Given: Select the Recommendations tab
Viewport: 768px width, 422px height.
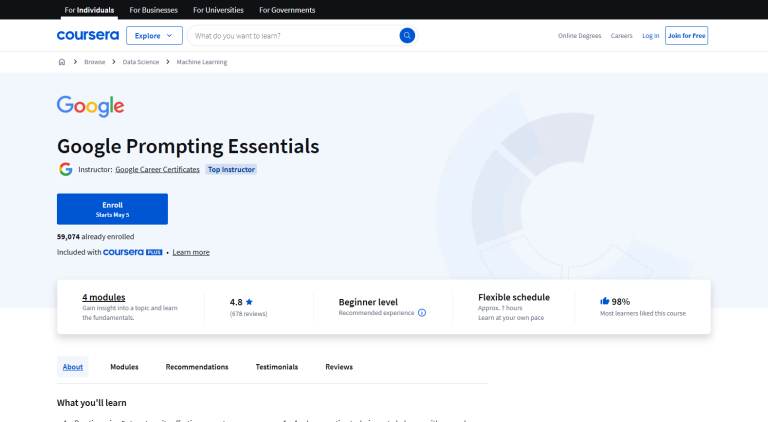Looking at the screenshot, I should (x=197, y=367).
